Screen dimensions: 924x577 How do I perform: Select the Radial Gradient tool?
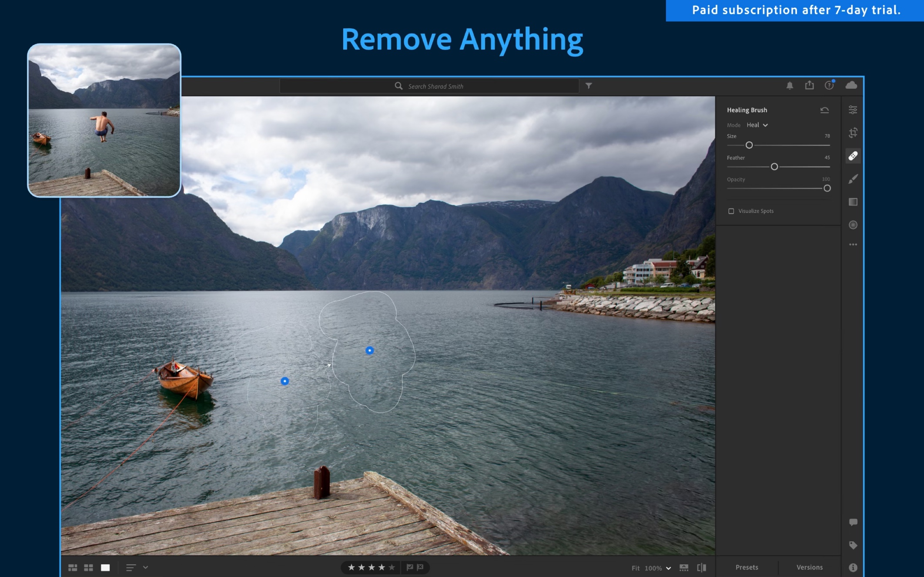(853, 225)
